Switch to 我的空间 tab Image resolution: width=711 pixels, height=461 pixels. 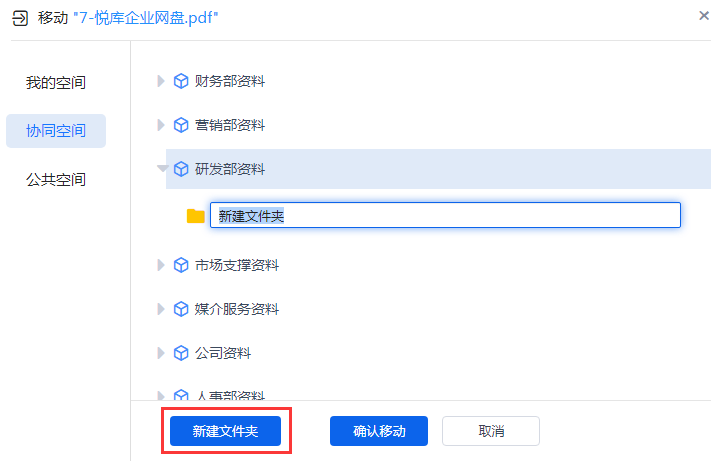56,82
